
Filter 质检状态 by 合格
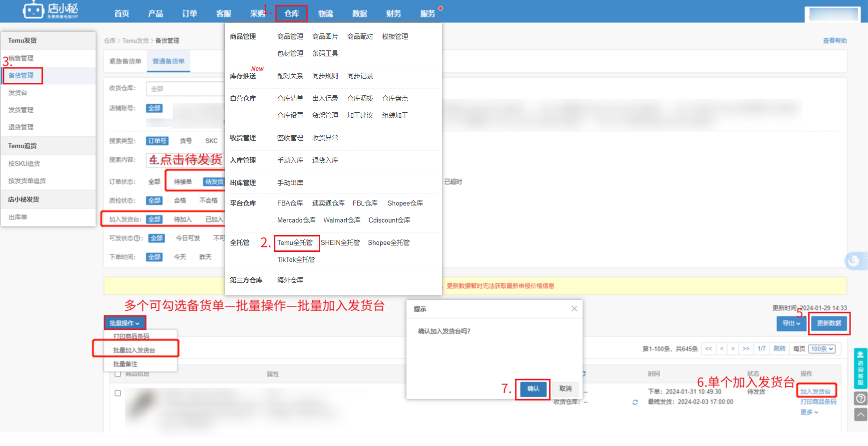click(x=180, y=201)
